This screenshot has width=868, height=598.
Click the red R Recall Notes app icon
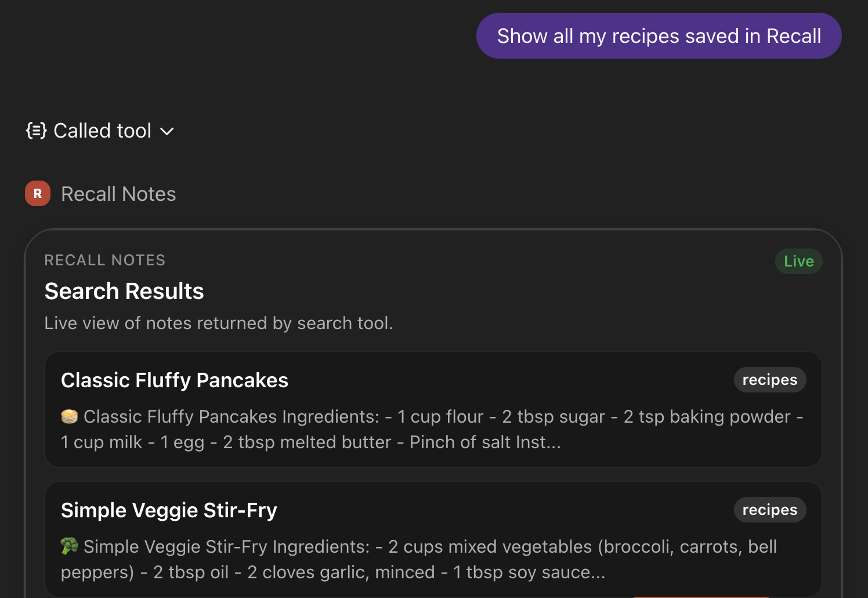click(x=37, y=193)
